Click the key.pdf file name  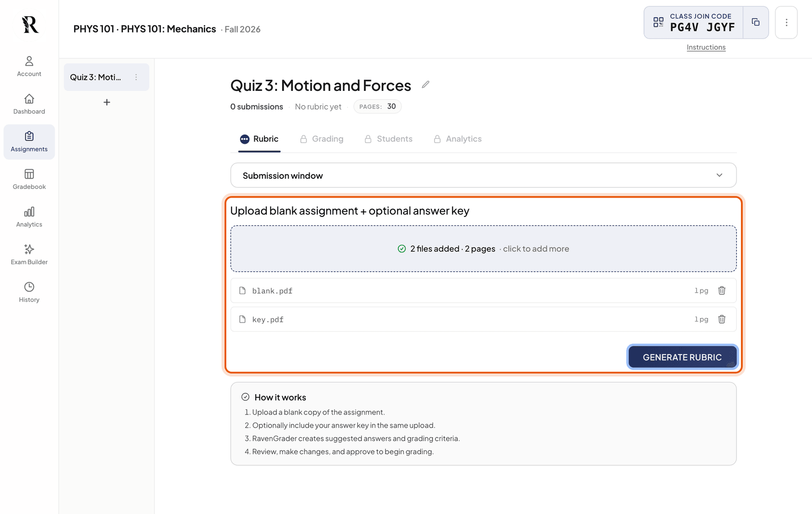268,319
